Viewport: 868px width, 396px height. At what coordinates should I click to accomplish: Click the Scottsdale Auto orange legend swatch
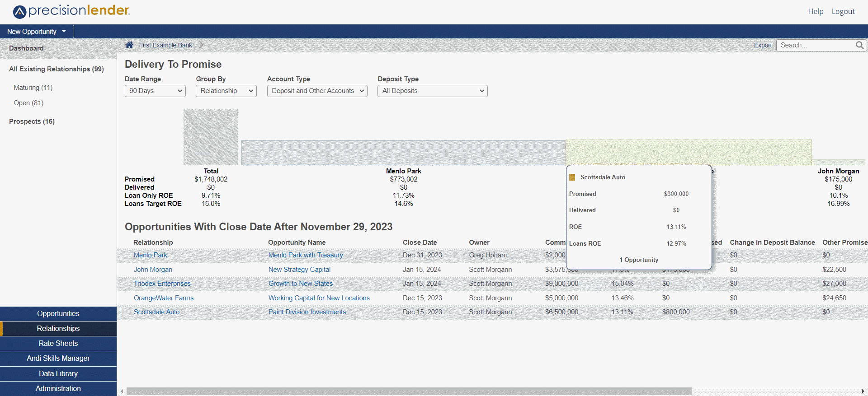[x=572, y=177]
